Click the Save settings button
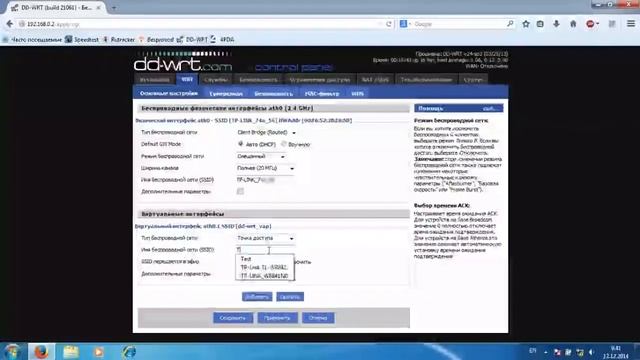This screenshot has height=360, width=640. [233, 318]
